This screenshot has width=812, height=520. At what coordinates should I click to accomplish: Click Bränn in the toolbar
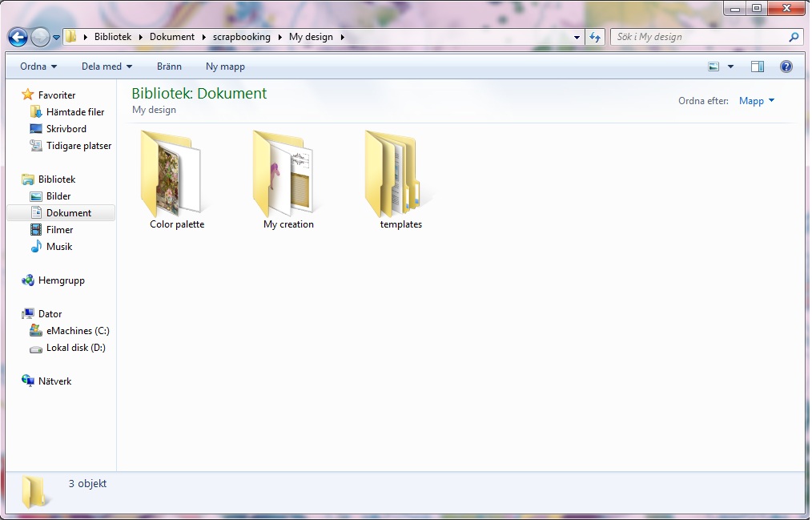(x=169, y=67)
